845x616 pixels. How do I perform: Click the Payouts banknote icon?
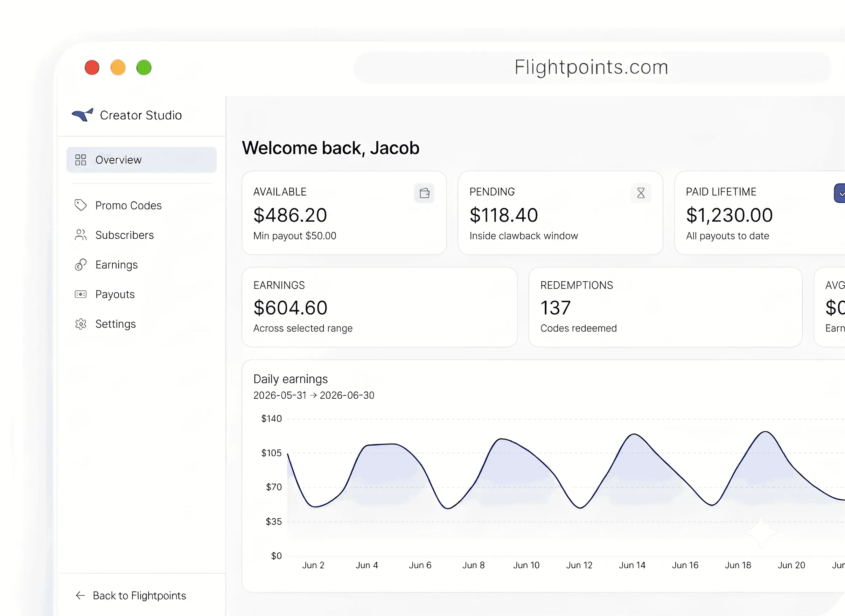[81, 294]
